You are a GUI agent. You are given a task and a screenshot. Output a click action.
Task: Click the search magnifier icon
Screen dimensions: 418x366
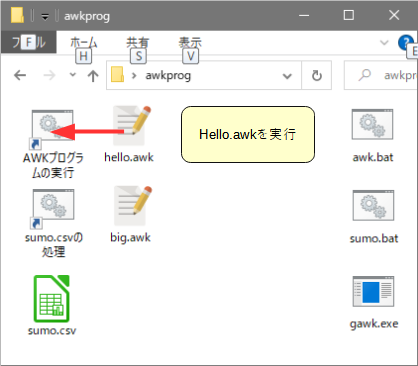365,75
